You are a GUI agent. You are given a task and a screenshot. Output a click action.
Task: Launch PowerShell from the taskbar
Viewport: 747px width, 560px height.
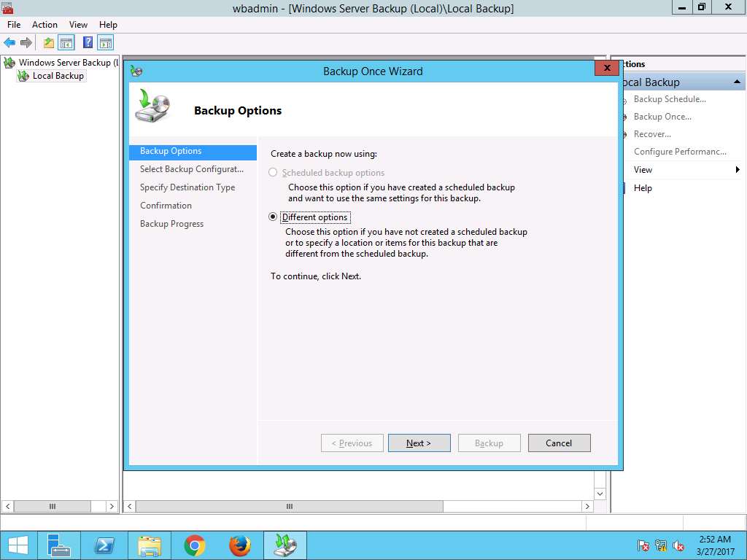pyautogui.click(x=104, y=545)
